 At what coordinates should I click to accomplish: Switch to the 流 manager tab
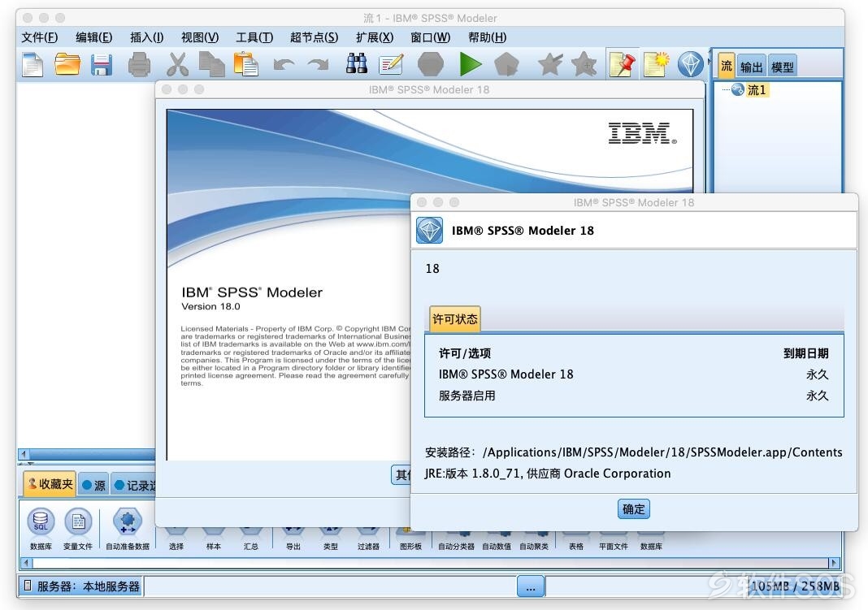click(x=727, y=66)
